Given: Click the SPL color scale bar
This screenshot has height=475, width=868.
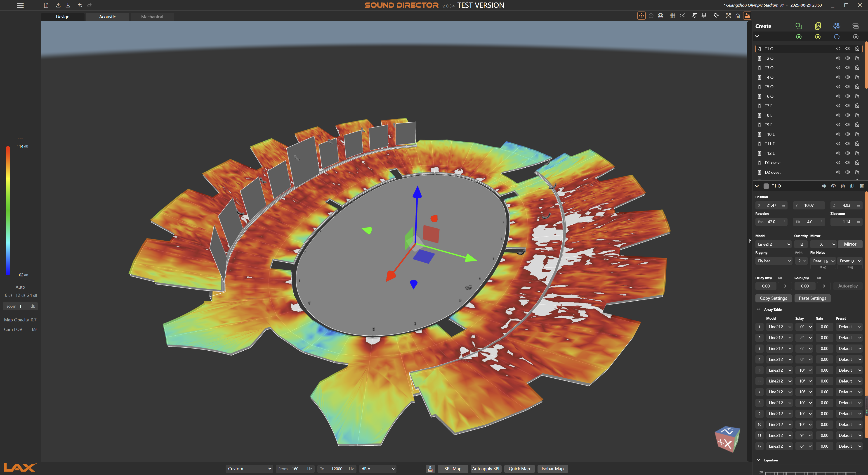Looking at the screenshot, I should pyautogui.click(x=8, y=210).
